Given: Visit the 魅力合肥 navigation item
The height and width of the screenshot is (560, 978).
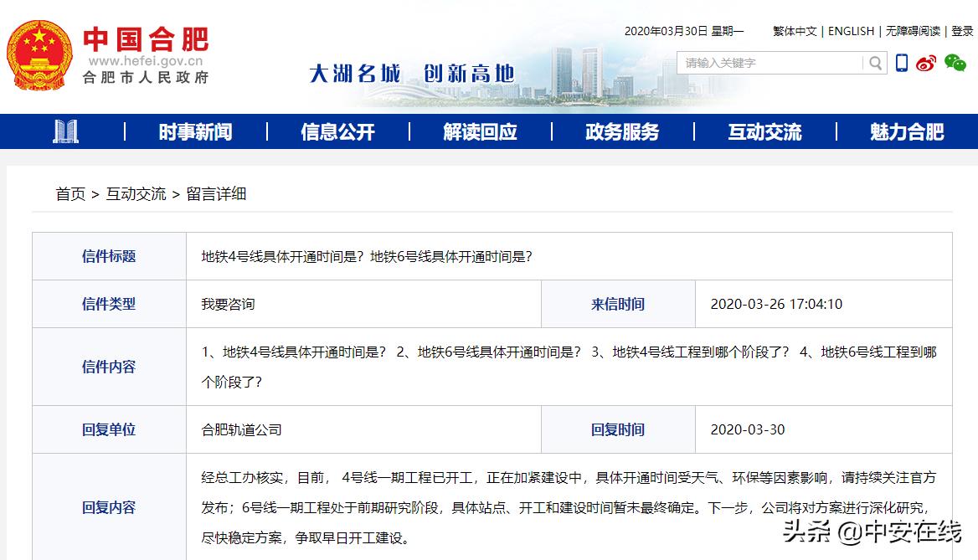Looking at the screenshot, I should (x=907, y=131).
